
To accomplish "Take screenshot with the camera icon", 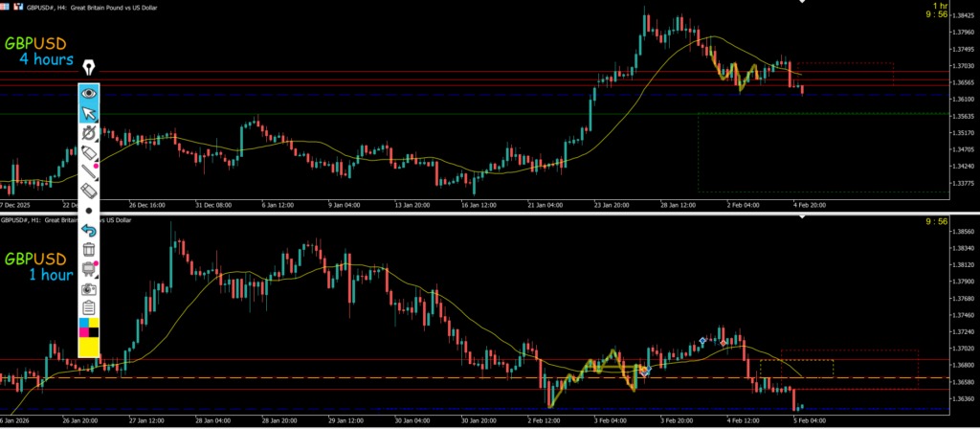I will pos(89,288).
